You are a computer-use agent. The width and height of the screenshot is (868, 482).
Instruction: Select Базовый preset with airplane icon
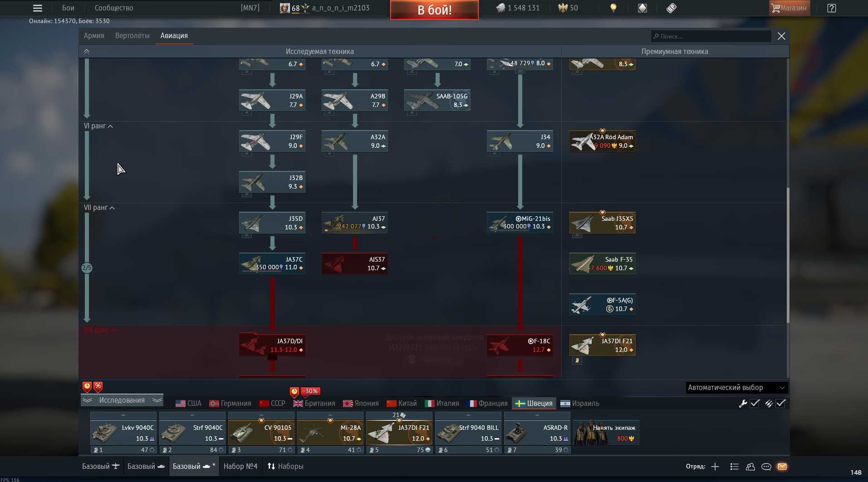pyautogui.click(x=101, y=466)
